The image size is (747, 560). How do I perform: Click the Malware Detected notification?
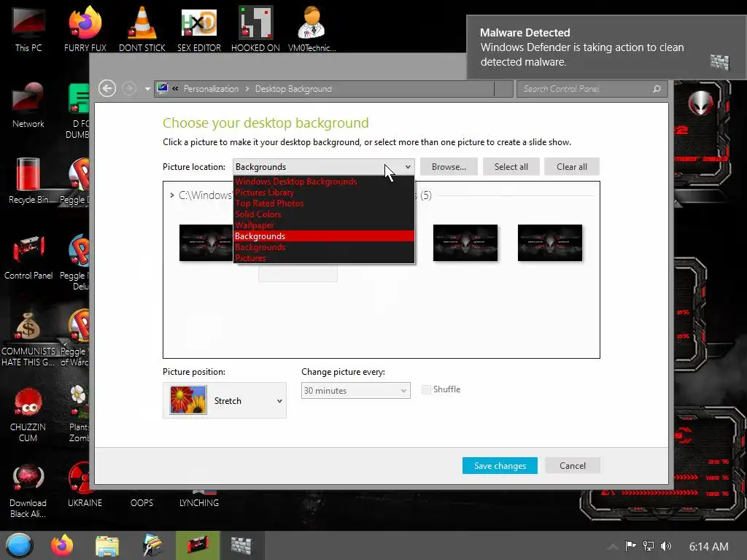tap(606, 47)
